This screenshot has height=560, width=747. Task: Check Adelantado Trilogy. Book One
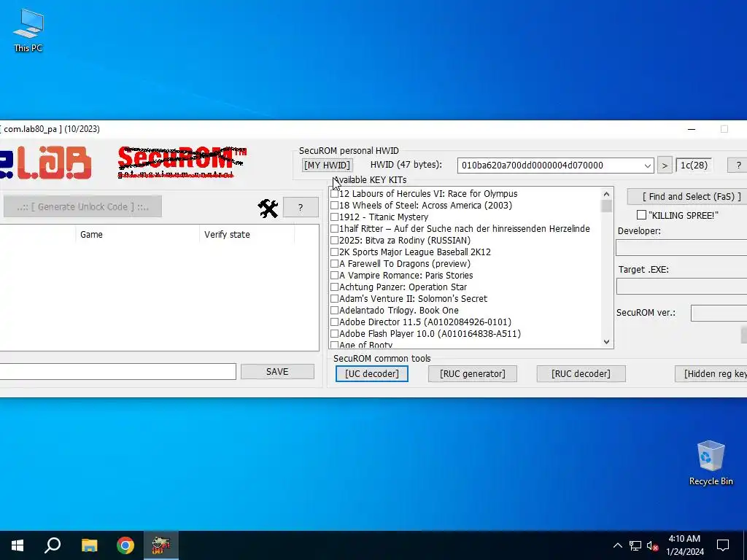pyautogui.click(x=334, y=311)
